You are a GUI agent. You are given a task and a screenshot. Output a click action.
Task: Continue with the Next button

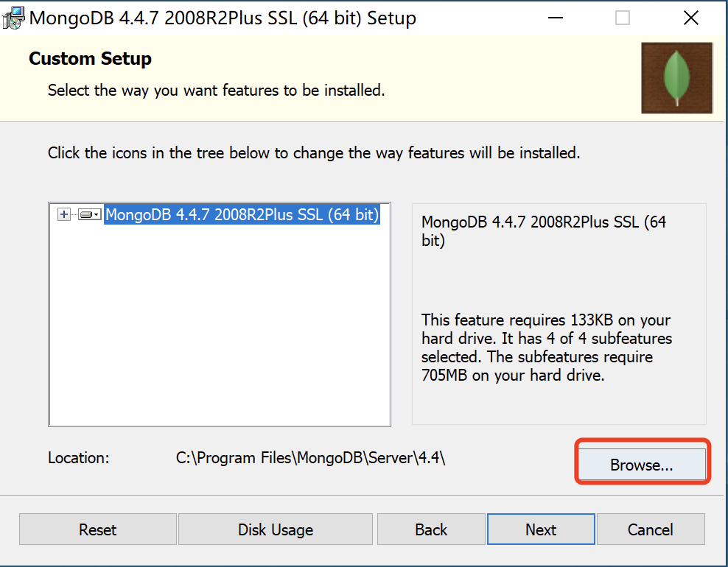(541, 529)
